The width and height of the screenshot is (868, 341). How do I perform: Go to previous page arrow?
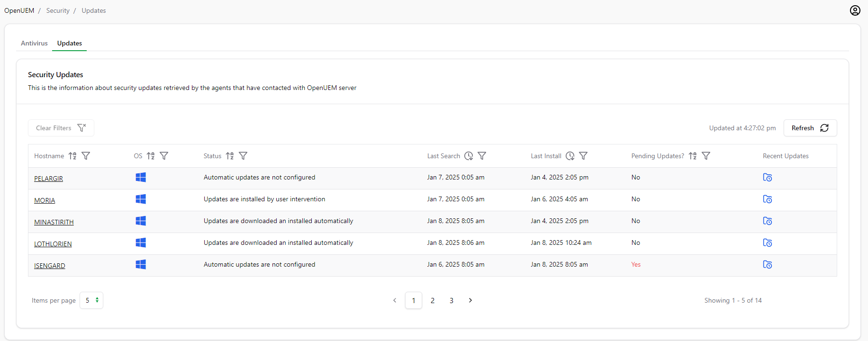(x=395, y=300)
